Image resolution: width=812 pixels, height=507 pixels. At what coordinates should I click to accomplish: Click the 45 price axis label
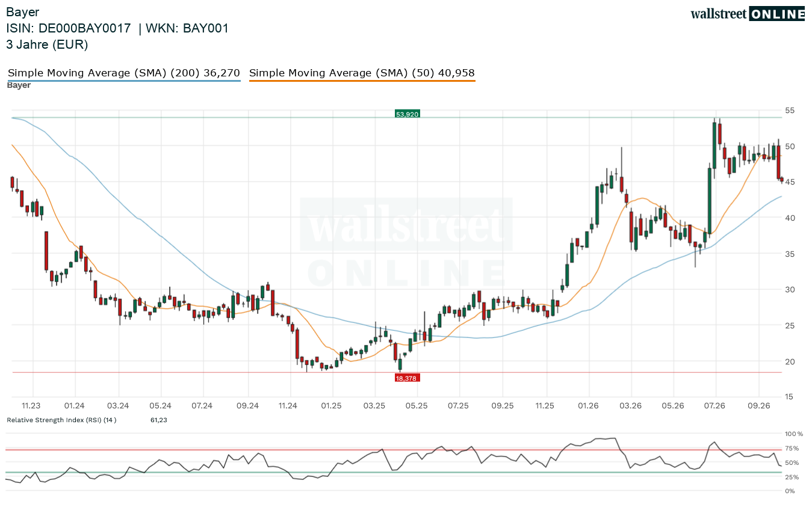pos(790,182)
